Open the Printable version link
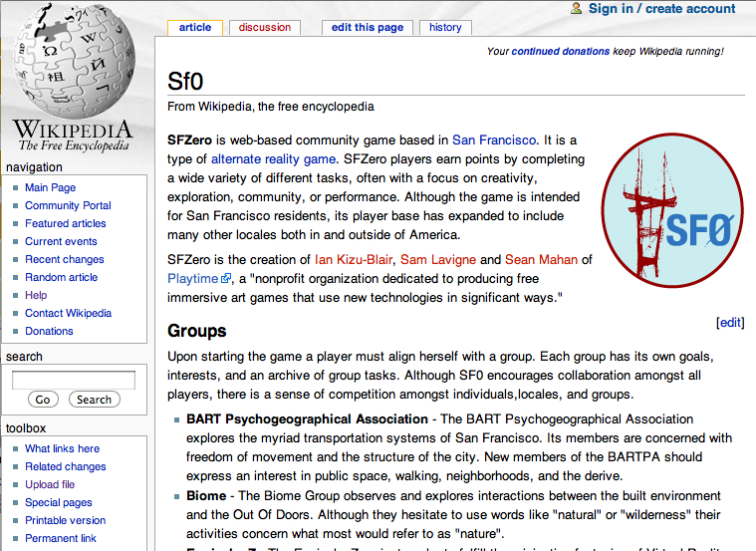This screenshot has width=756, height=551. 65,520
